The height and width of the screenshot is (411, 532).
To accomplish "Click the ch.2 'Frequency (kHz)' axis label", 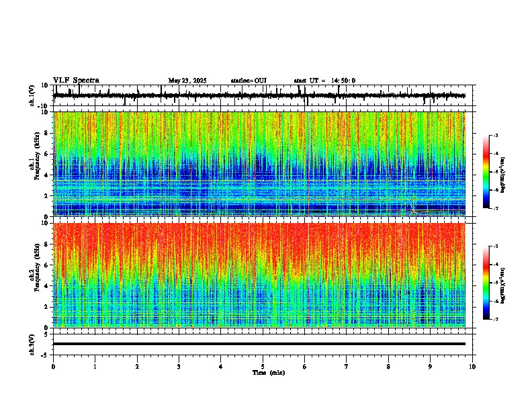I will [37, 267].
